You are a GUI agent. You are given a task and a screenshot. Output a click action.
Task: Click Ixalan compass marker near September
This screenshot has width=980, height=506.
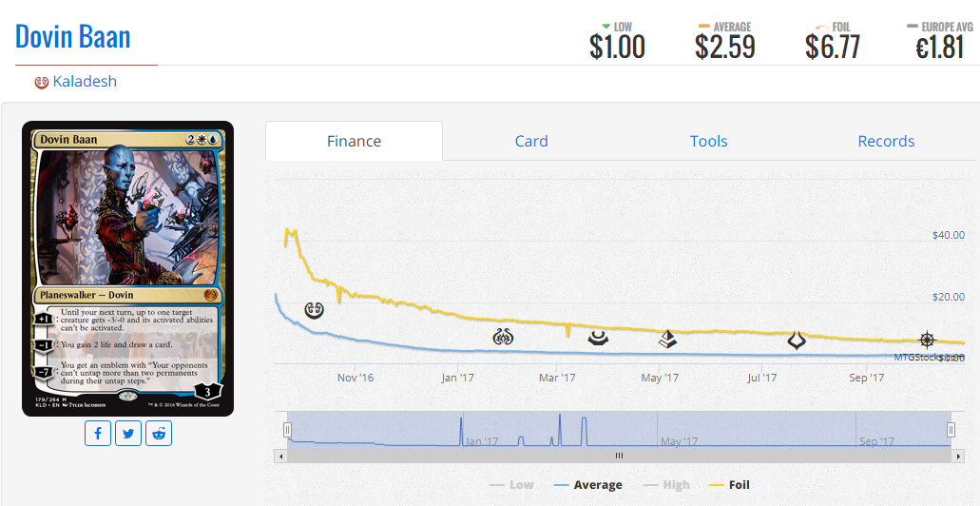(928, 340)
